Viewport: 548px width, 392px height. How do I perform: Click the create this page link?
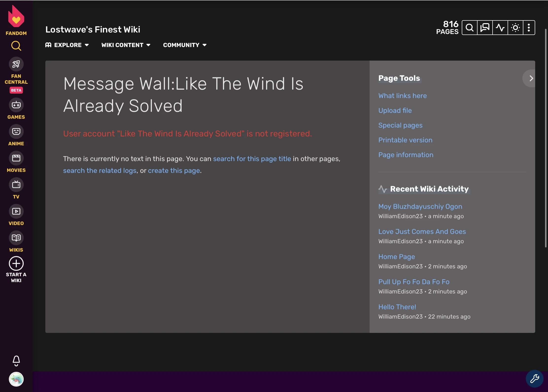174,170
